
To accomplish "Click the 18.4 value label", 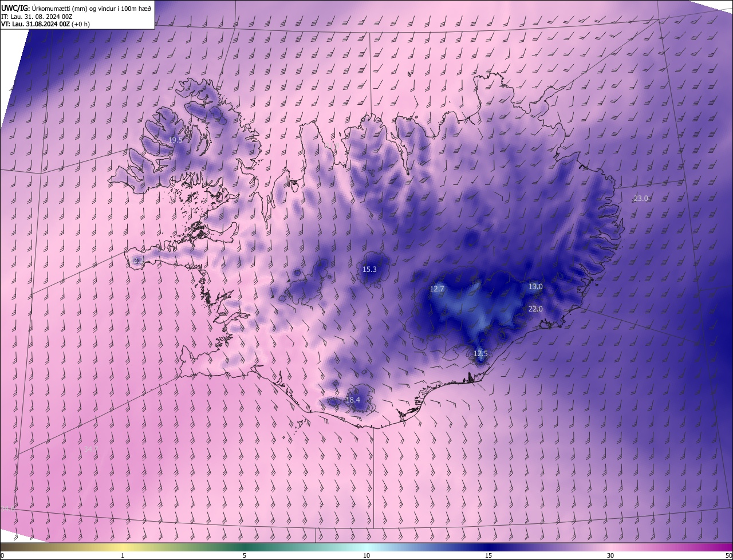I will click(x=353, y=400).
